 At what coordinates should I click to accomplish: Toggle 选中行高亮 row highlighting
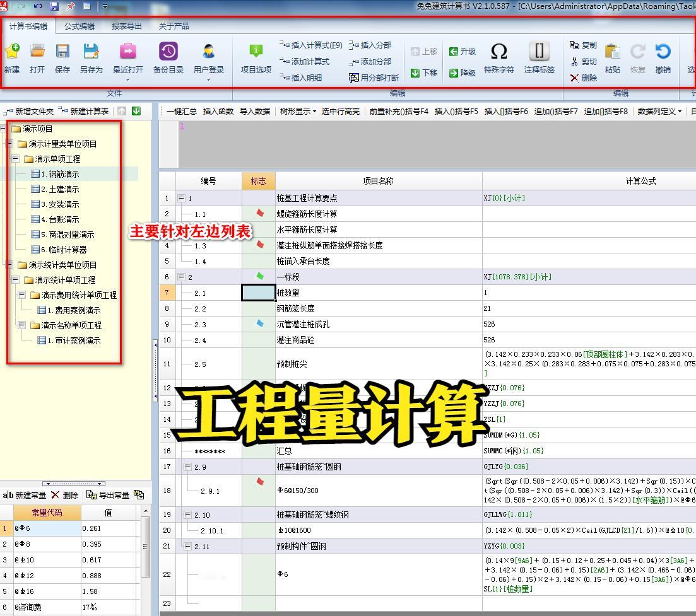click(x=340, y=111)
